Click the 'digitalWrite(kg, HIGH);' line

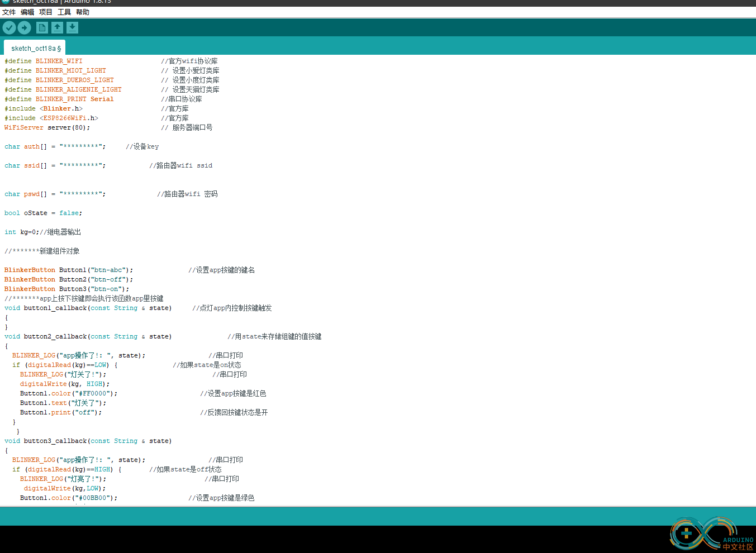[65, 384]
